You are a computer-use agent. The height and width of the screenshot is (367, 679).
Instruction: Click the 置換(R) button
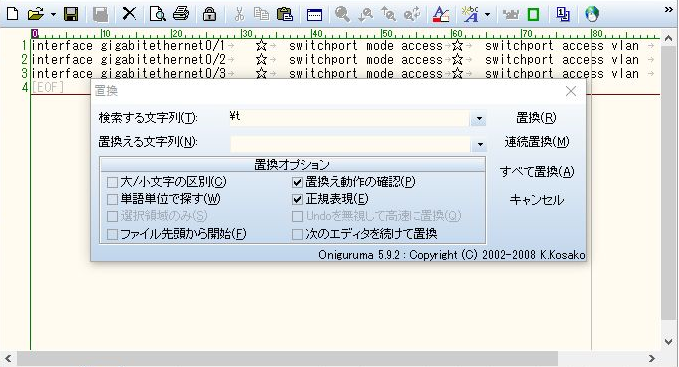(x=536, y=118)
